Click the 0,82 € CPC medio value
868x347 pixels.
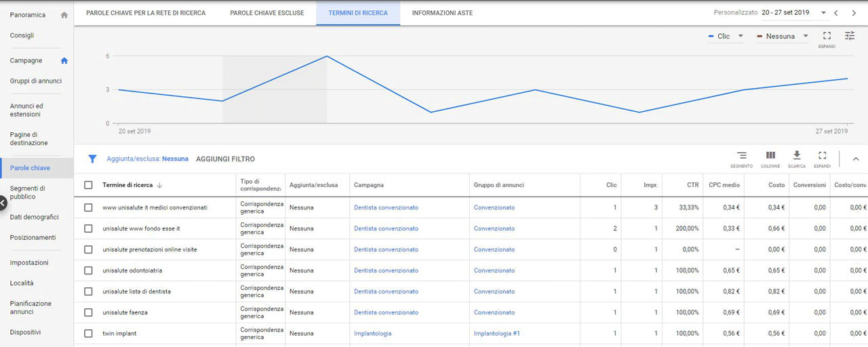[x=731, y=291]
